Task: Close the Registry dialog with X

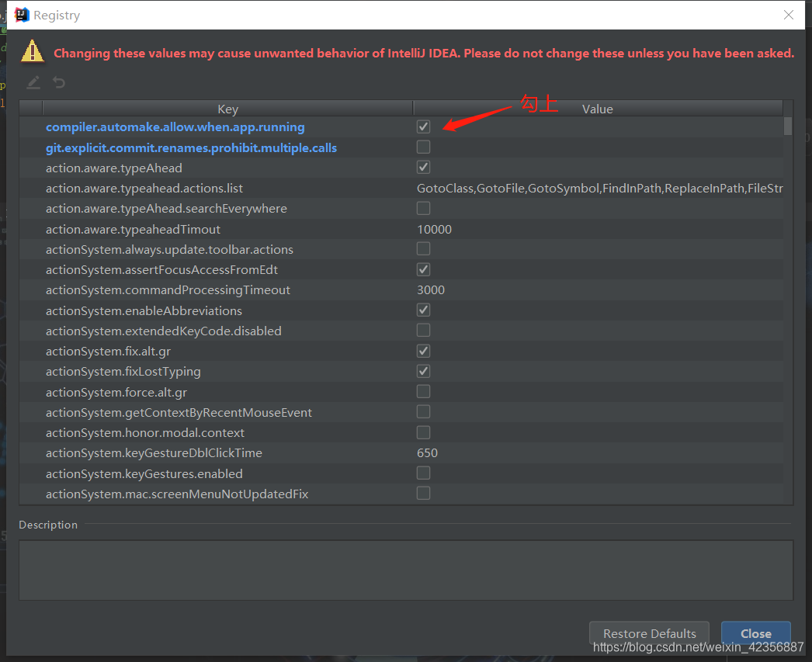Action: [788, 15]
